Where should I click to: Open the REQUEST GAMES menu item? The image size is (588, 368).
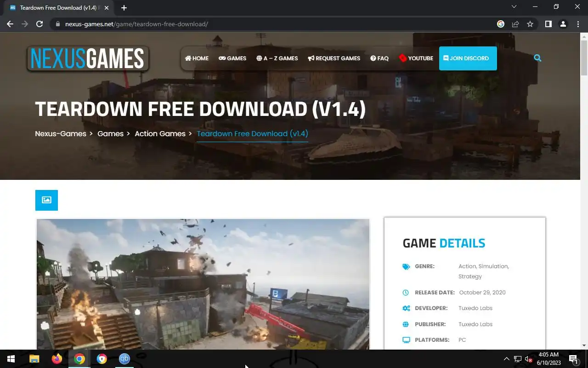334,58
